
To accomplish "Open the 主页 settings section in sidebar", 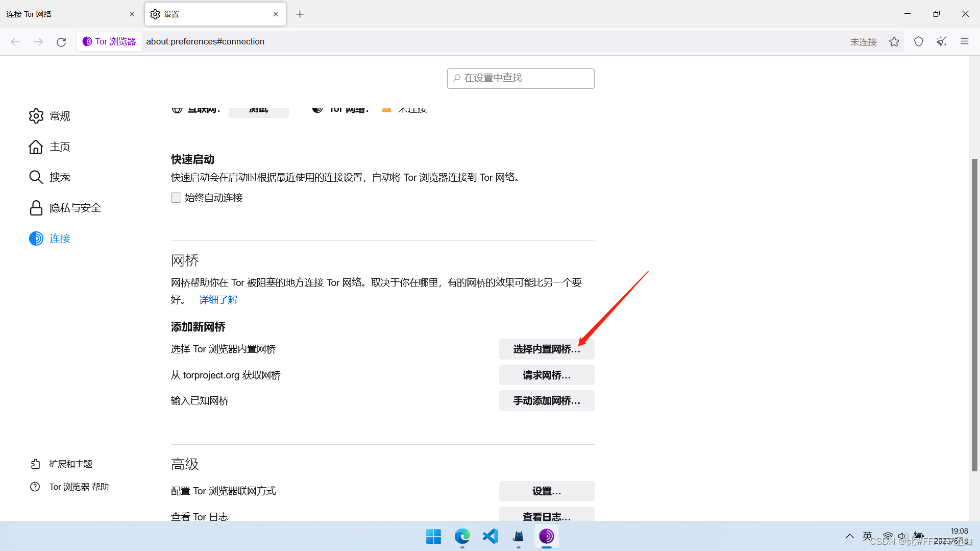I will (60, 147).
